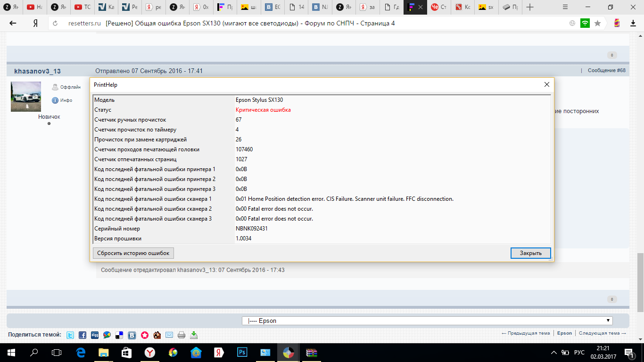Viewport: 644px width, 362px height.
Task: Click the "Код последней фатальной ошибки принтера 1" label
Action: (x=155, y=169)
